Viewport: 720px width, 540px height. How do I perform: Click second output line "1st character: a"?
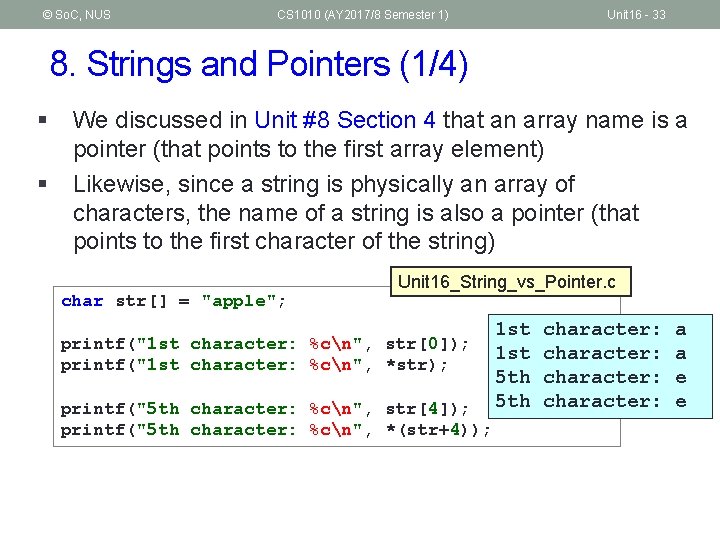[591, 354]
